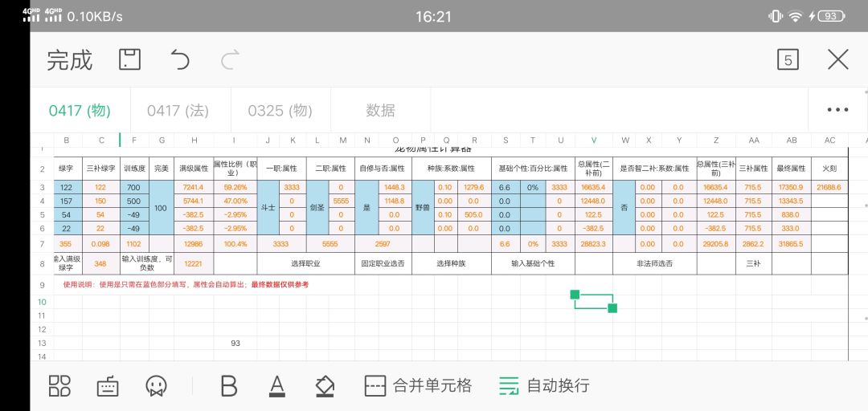868x411 pixels.
Task: Select header cell 最终属性
Action: tap(792, 169)
